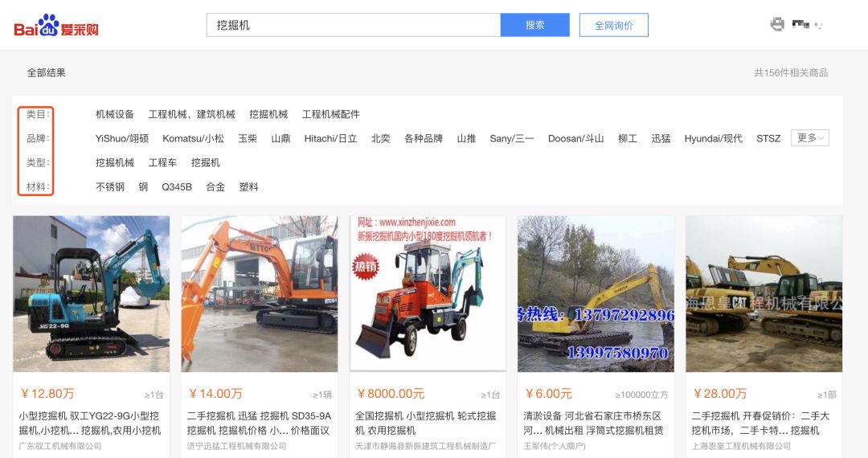The height and width of the screenshot is (458, 868).
Task: Choose brand YiShuo/翊硕
Action: [122, 138]
